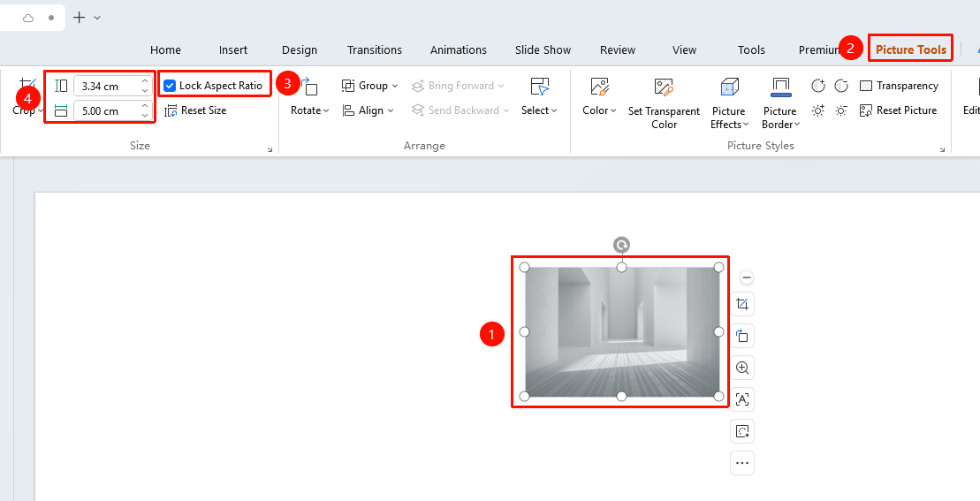The image size is (980, 501).
Task: Increase picture brightness
Action: click(x=818, y=110)
